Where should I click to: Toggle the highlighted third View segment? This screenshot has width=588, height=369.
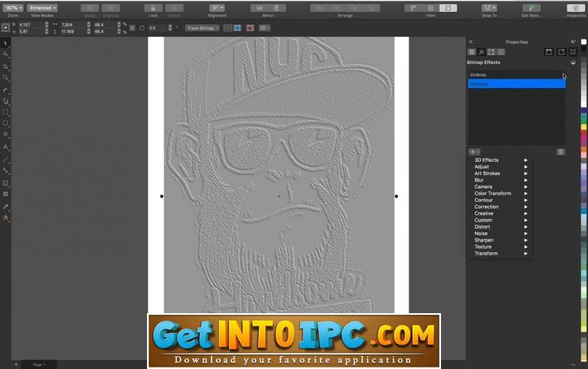click(x=448, y=8)
